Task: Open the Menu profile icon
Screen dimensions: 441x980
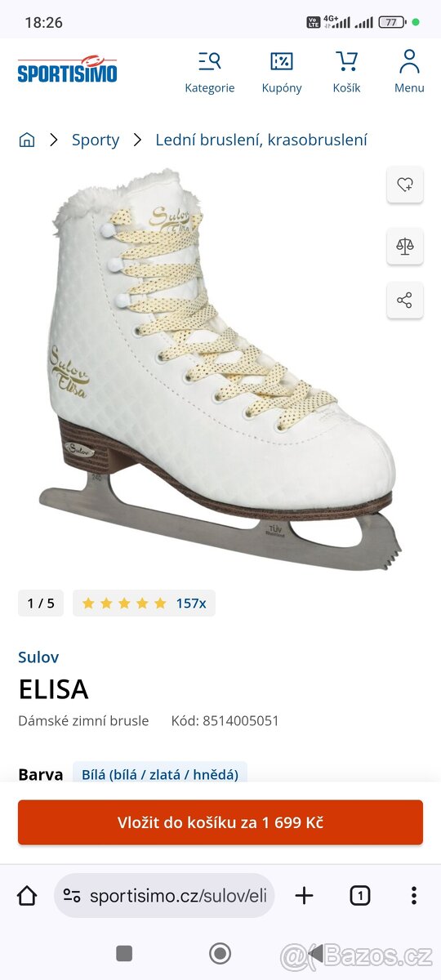Action: pos(409,71)
